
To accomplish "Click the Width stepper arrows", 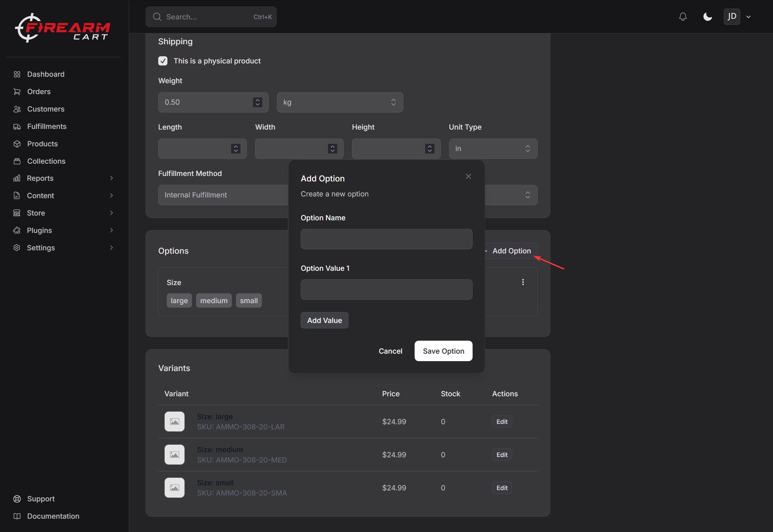I will pyautogui.click(x=332, y=149).
